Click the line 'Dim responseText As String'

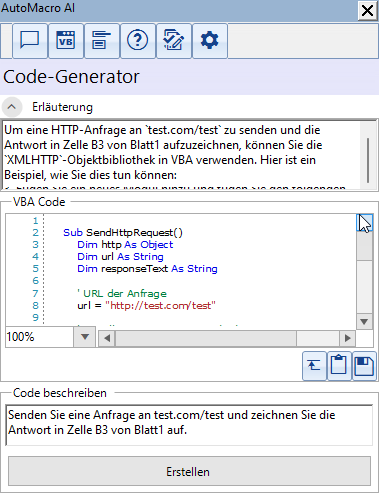[147, 268]
